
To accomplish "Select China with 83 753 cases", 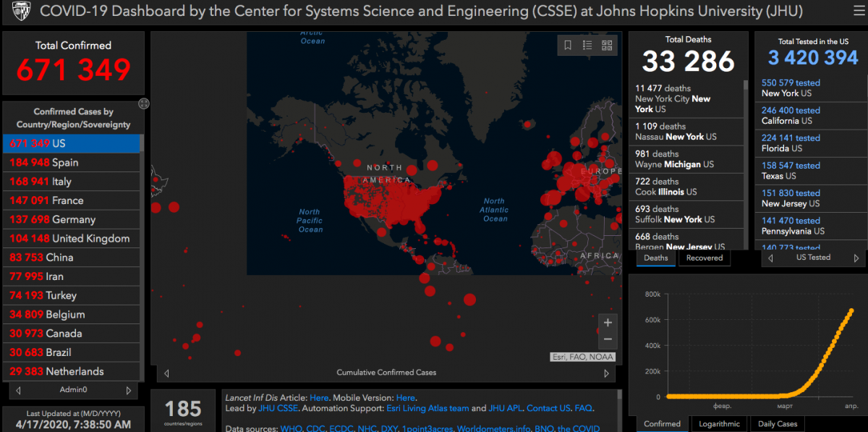I will [72, 257].
